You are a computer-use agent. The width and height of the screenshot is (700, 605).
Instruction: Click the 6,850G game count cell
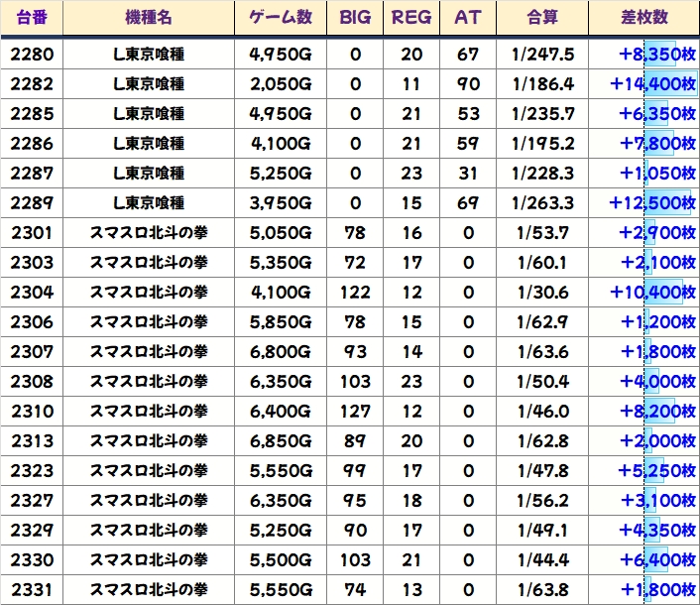click(x=281, y=441)
